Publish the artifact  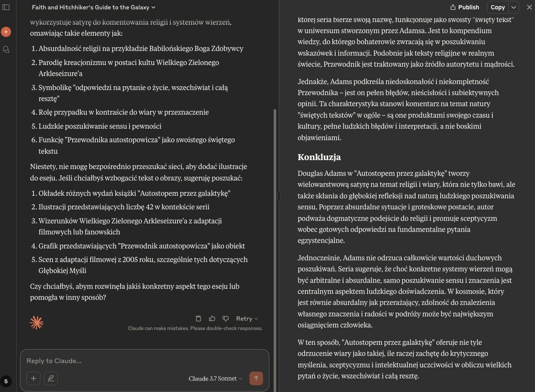tap(464, 7)
